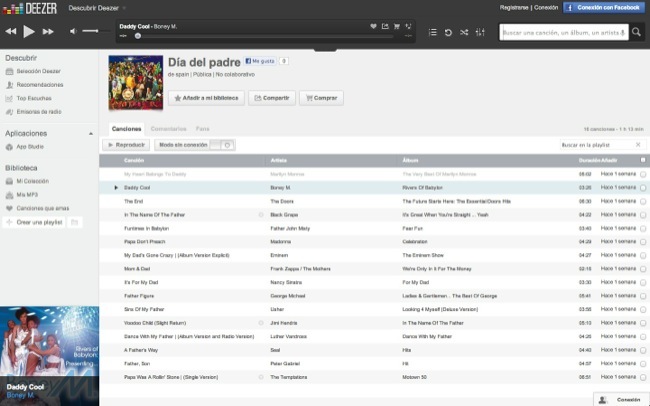Tick the checkbox for the Daddy Cool row
This screenshot has height=406, width=650.
pos(643,187)
